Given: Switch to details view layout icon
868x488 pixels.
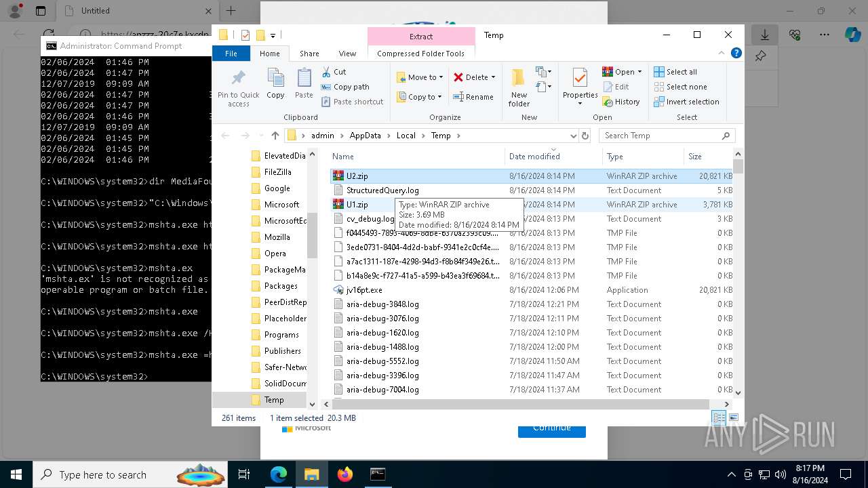Looking at the screenshot, I should click(x=719, y=418).
